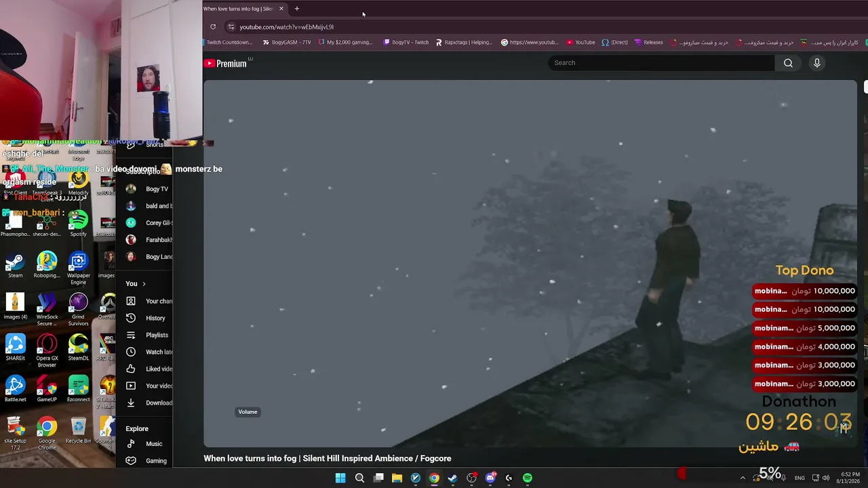Screen dimensions: 868x488
Task: Close the 'When love turns into fog' tab
Action: 281,9
